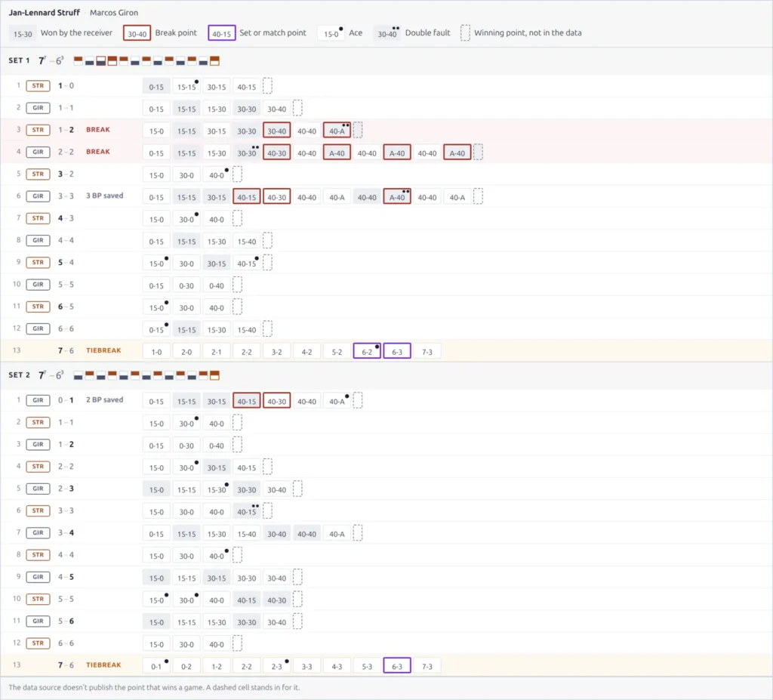This screenshot has width=773, height=700.
Task: Click the 0-15 ace cell in Set 1 game 12
Action: coord(156,329)
